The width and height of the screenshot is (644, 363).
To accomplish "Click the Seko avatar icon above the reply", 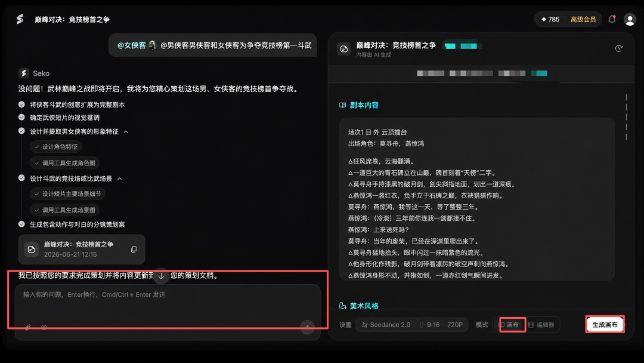I will pos(23,73).
